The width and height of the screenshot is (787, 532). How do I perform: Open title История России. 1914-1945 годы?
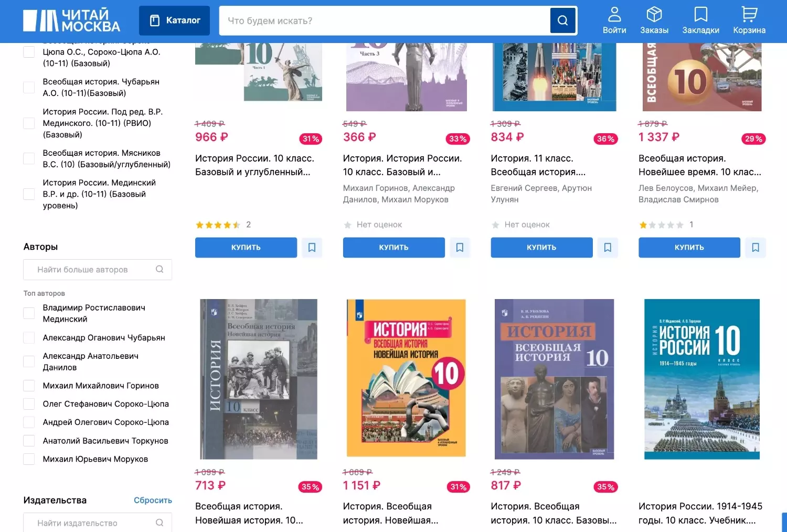700,514
